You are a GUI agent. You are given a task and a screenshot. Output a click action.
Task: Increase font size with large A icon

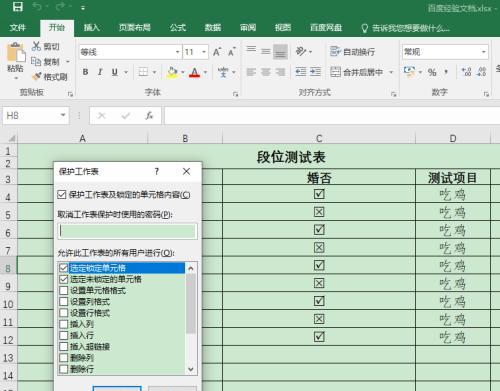[217, 52]
